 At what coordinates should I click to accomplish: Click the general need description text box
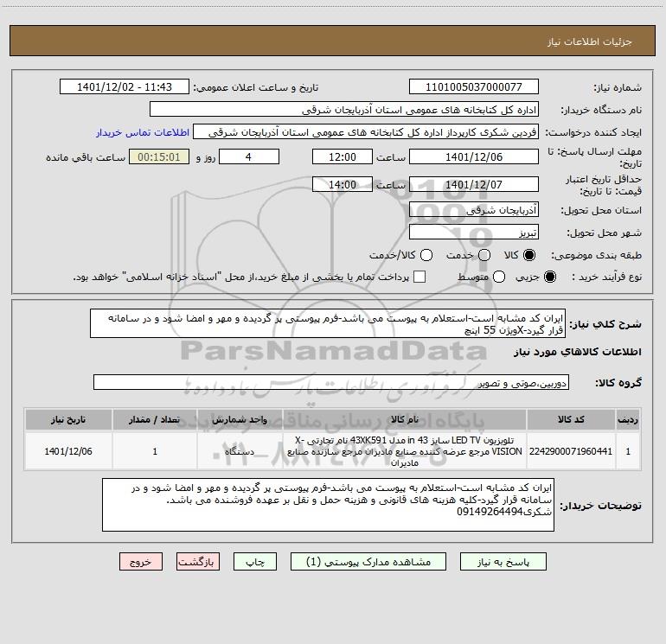pyautogui.click(x=328, y=323)
